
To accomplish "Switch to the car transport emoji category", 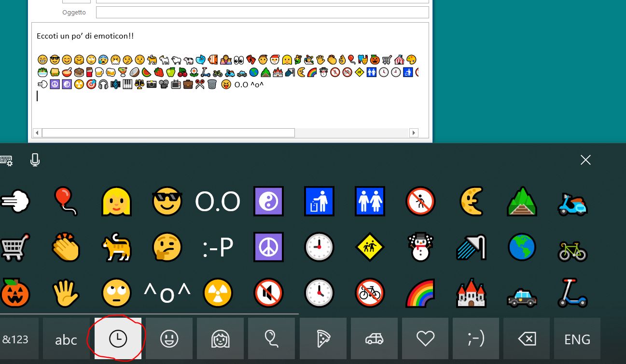I will click(374, 339).
